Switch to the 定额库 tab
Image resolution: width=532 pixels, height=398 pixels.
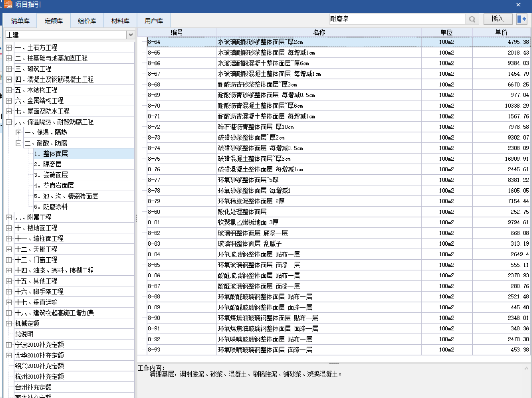tap(53, 21)
